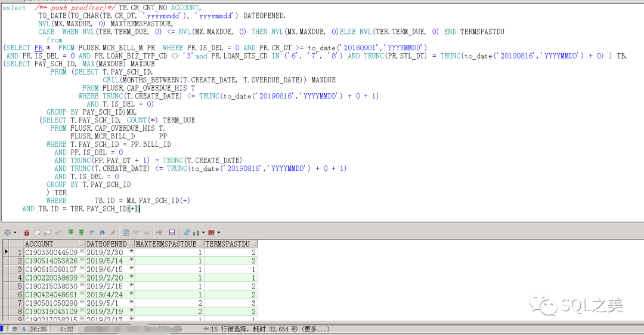Click the previous record up-triangle icon
The width and height of the screenshot is (644, 335).
146,232
